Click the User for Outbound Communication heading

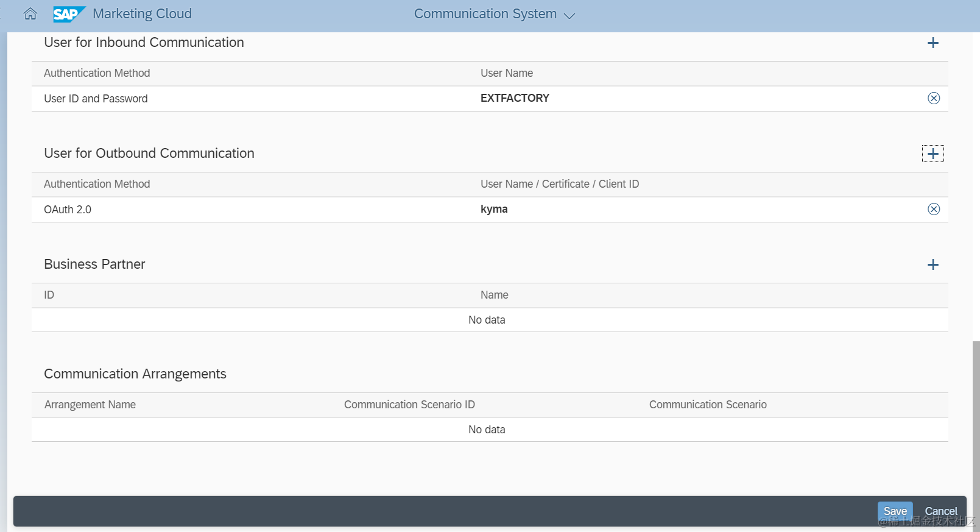(x=149, y=153)
